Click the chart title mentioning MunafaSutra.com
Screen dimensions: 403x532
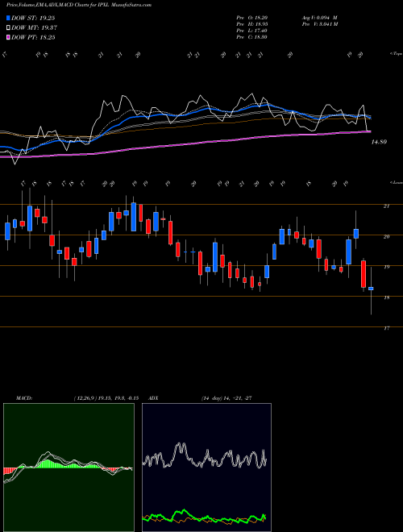(x=79, y=5)
